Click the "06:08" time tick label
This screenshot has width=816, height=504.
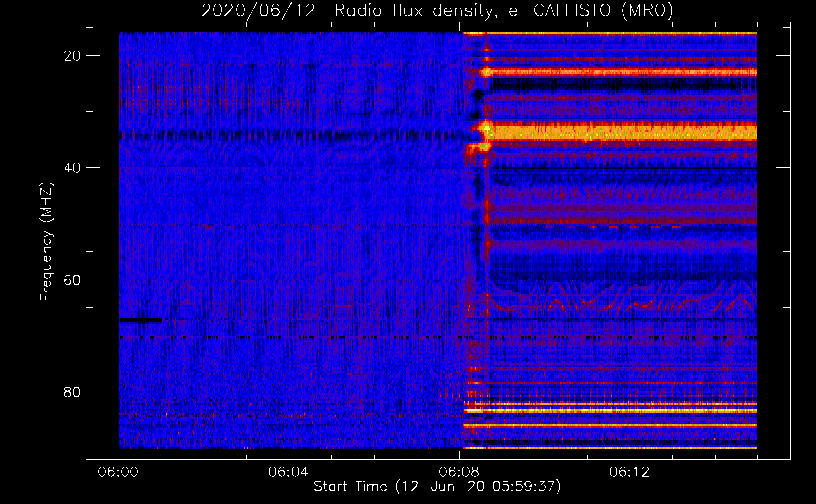click(x=459, y=472)
